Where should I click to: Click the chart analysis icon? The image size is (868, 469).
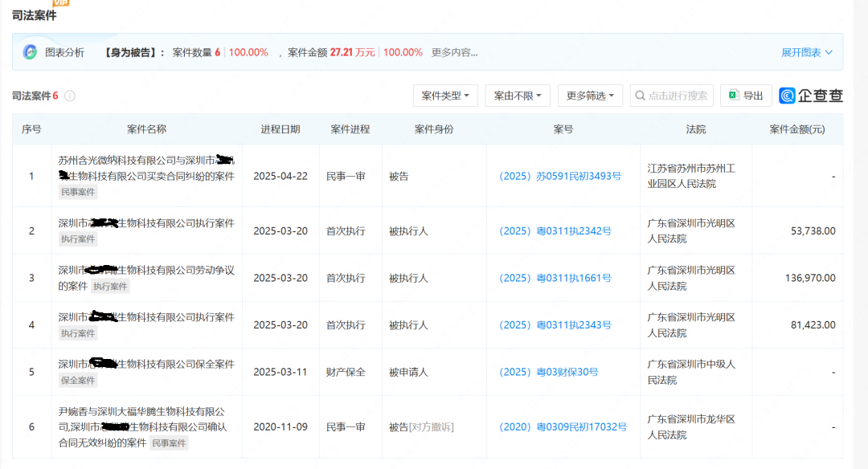point(30,52)
